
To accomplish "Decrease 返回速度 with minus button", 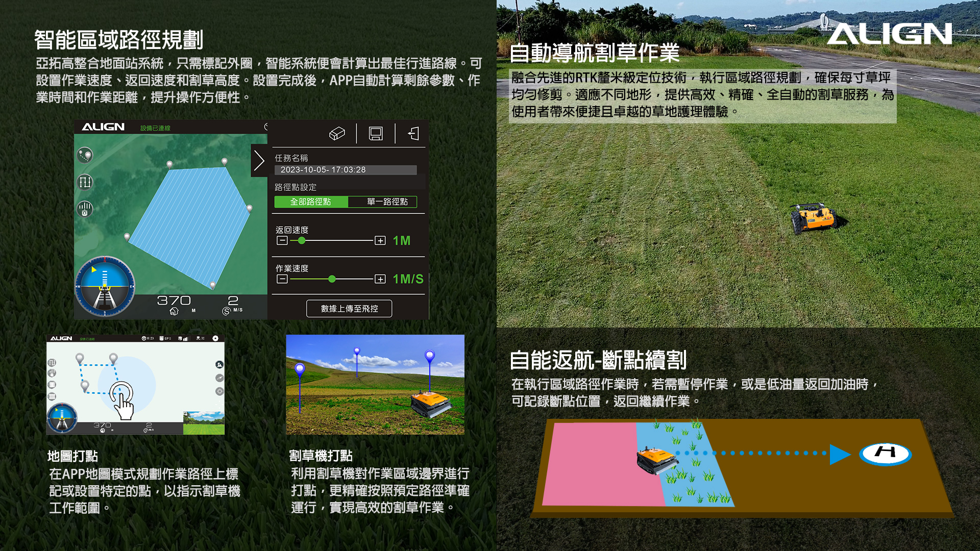I will (282, 241).
